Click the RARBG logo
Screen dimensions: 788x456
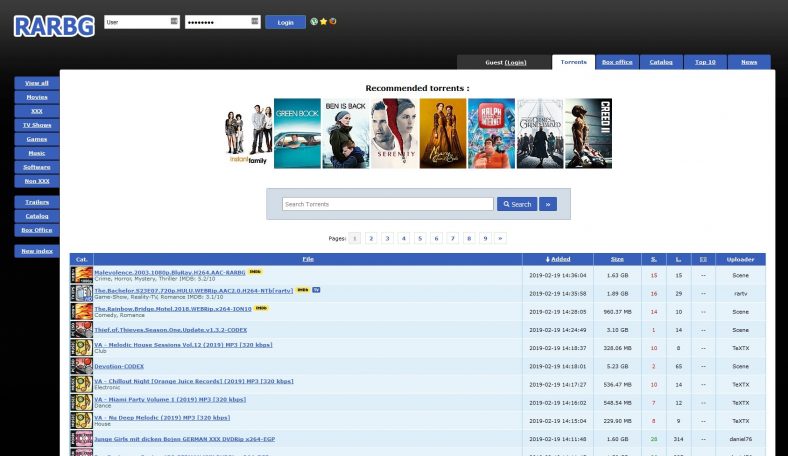click(54, 26)
